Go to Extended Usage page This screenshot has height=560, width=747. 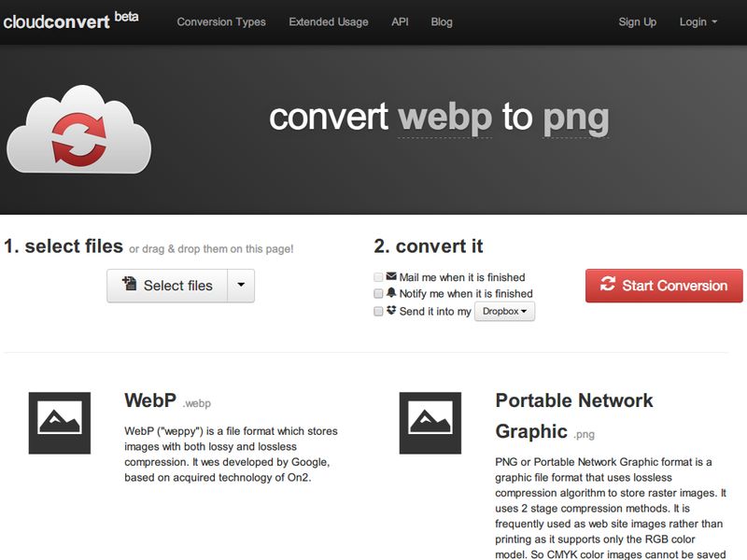(x=329, y=21)
